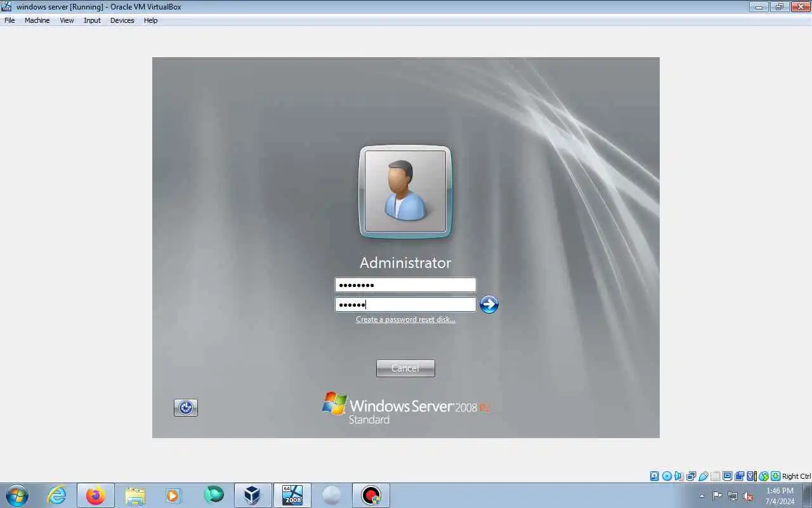The width and height of the screenshot is (812, 508).
Task: Click the recording status icon
Action: pos(739,476)
